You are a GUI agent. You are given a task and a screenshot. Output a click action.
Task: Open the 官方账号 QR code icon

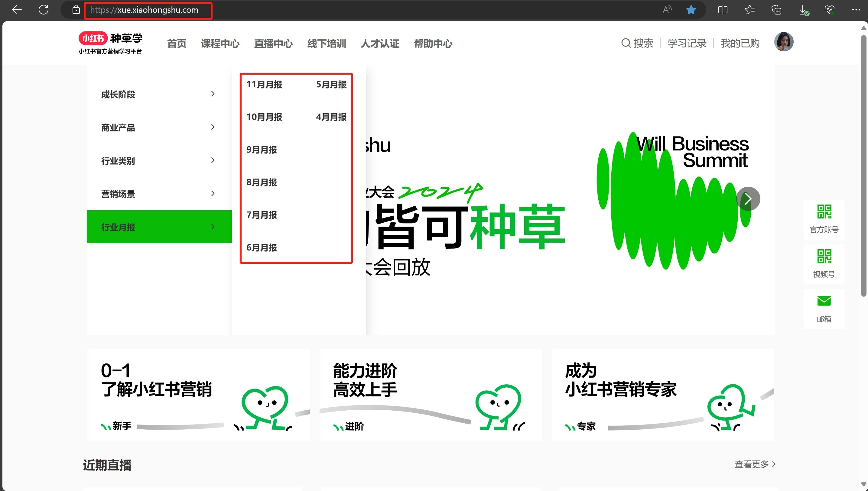[824, 212]
